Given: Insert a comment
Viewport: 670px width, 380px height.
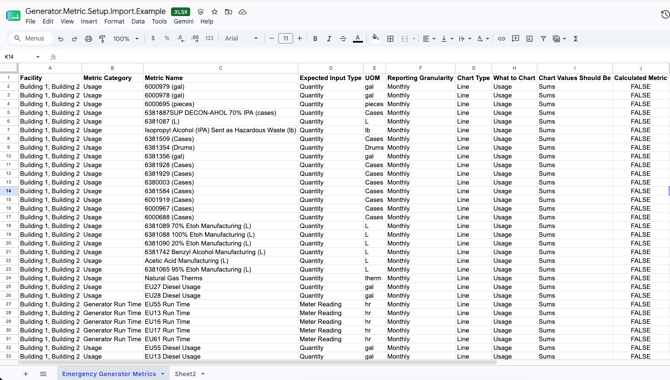Looking at the screenshot, I should pos(515,38).
